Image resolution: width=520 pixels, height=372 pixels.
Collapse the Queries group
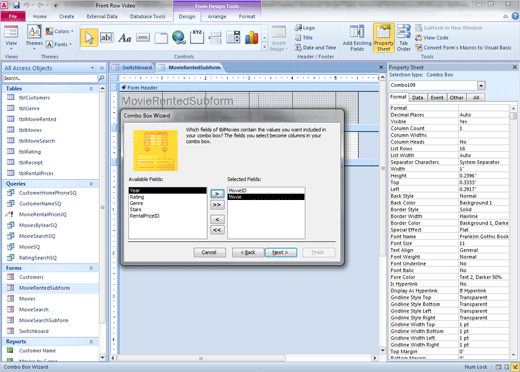coord(91,184)
